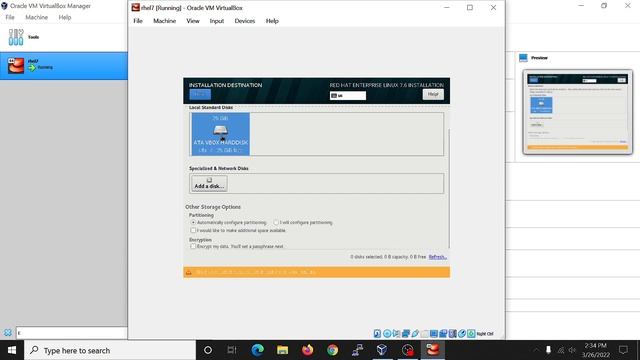Viewport: 640px width, 360px height.
Task: Open File menu in VirtualBox Manager
Action: [10, 17]
